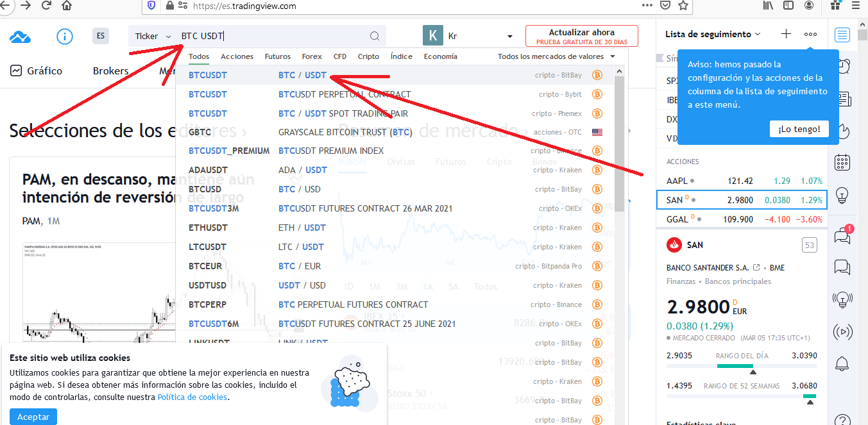Select the Todos search tab
Screen dimensions: 868x425
199,56
